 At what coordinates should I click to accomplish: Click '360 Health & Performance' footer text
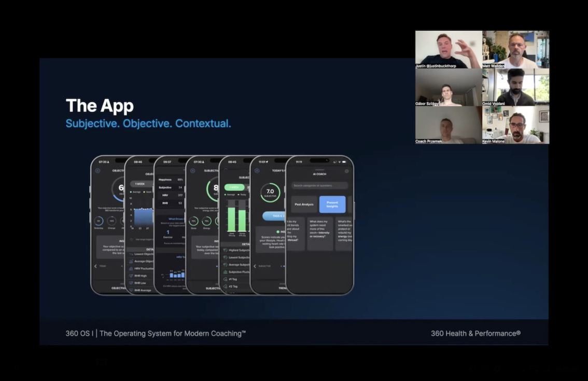[475, 333]
